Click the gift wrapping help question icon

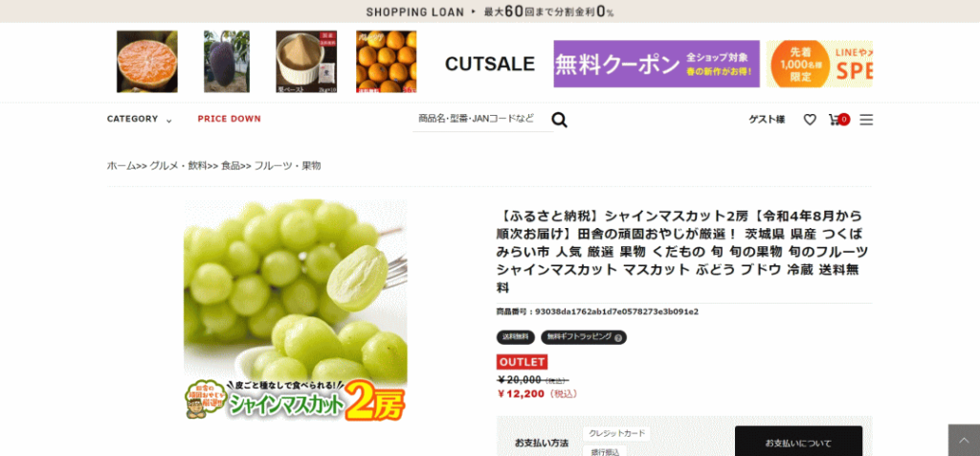[x=618, y=338]
